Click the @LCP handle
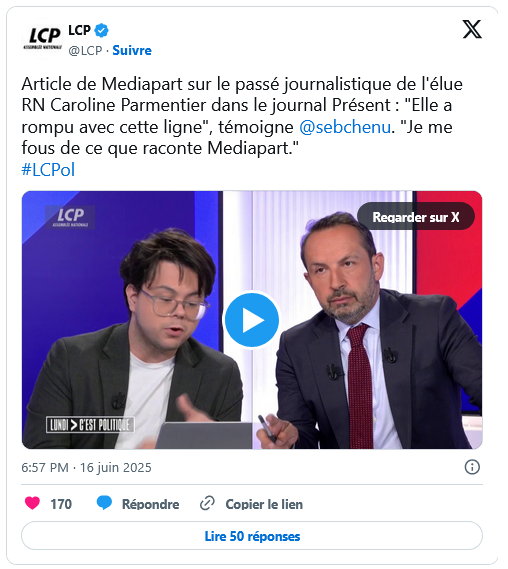Image resolution: width=508 pixels, height=569 pixels. tap(85, 50)
